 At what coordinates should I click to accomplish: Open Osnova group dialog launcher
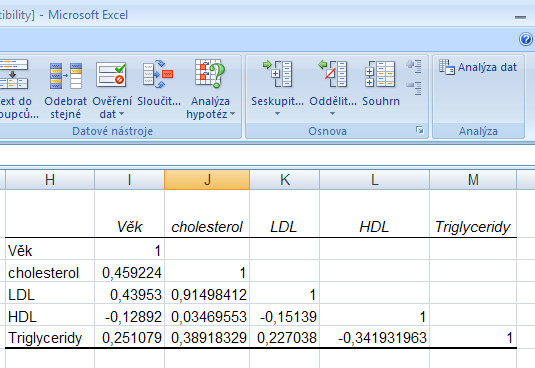coord(420,130)
